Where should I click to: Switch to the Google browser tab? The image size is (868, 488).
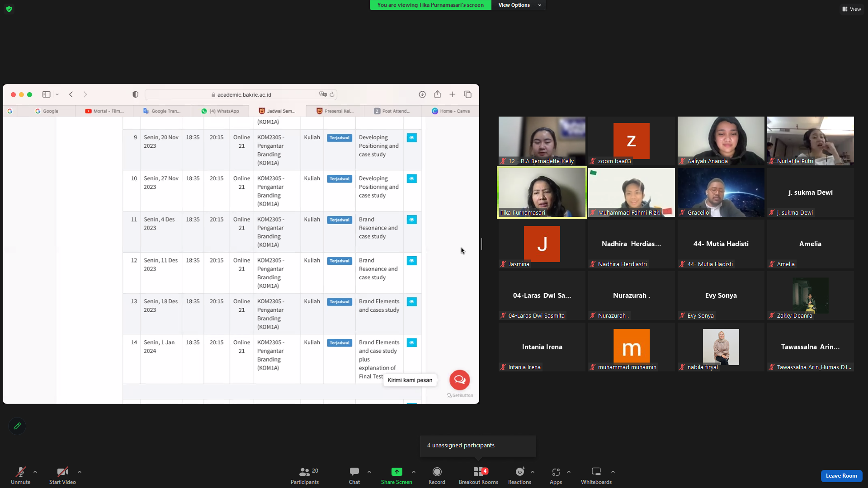47,111
